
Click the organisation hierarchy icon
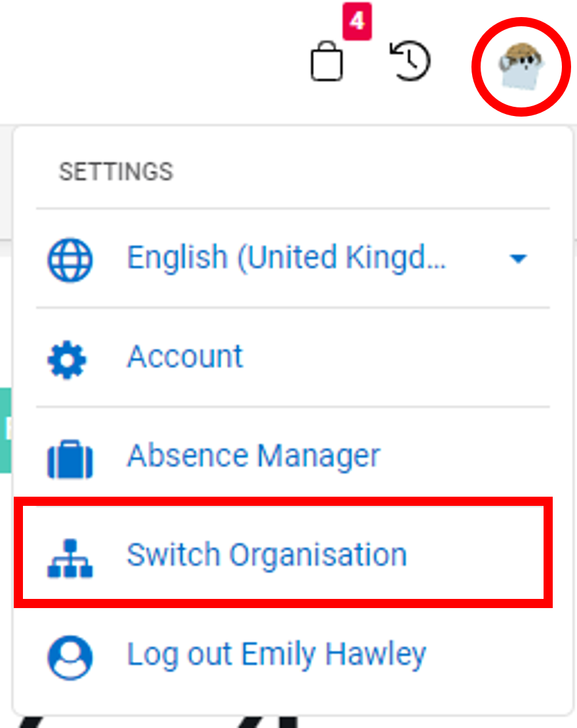coord(70,555)
